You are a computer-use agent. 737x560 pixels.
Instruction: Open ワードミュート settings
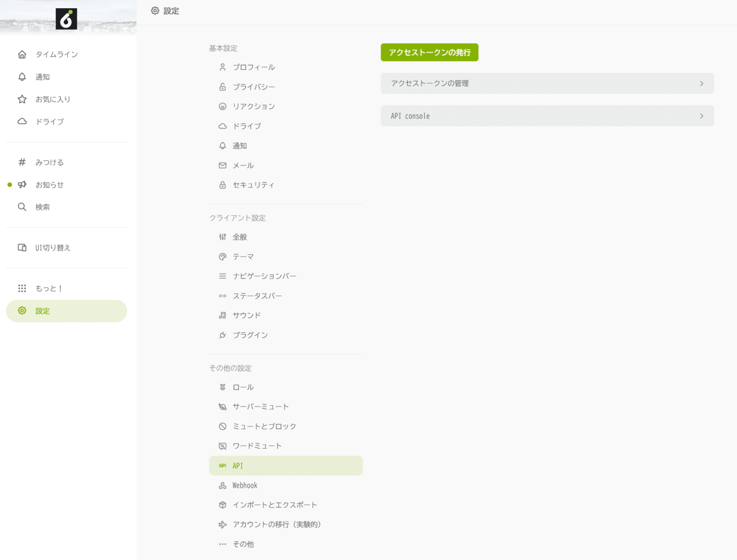click(x=257, y=446)
